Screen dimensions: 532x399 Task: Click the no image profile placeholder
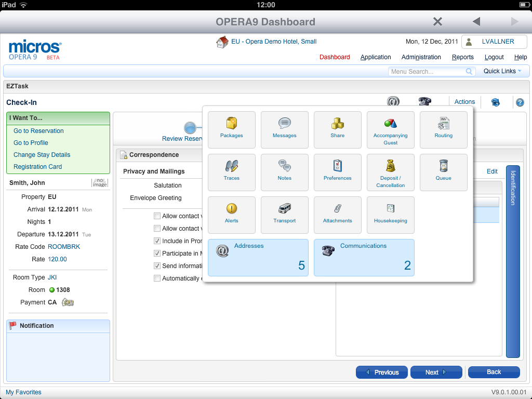click(x=100, y=182)
